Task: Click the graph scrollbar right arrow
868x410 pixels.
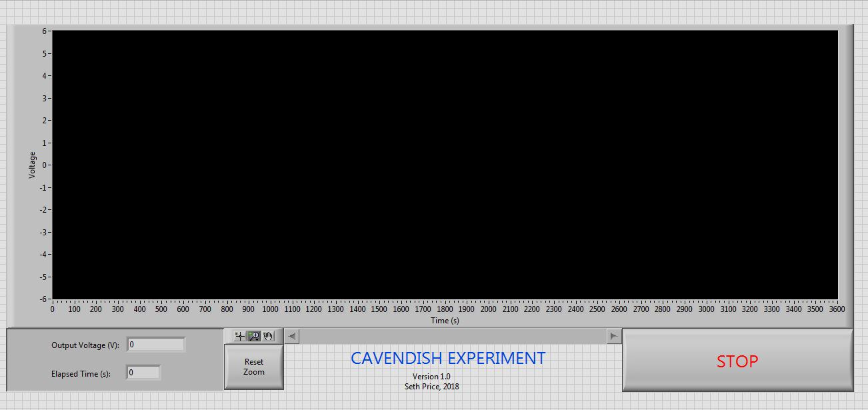Action: (x=614, y=336)
